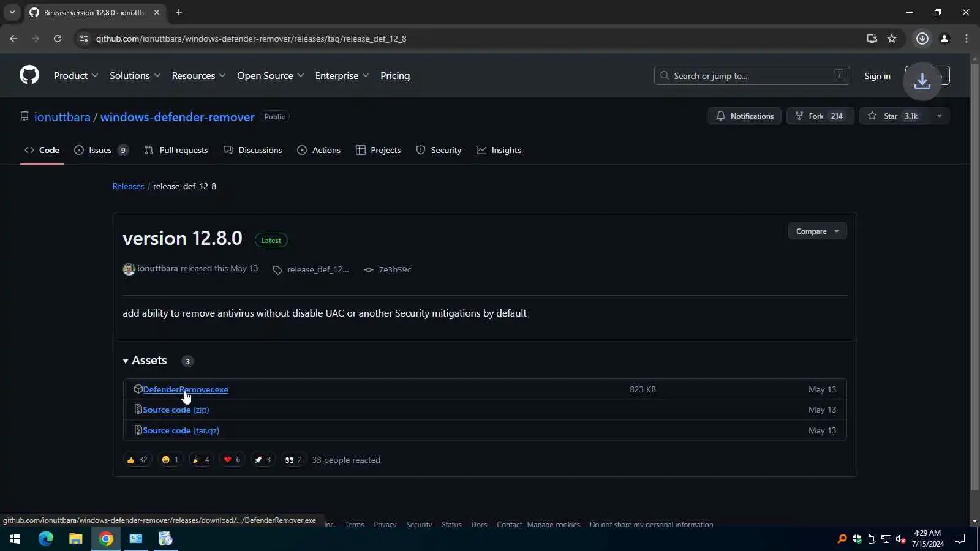Open the release_def_12... tag link

(x=311, y=269)
